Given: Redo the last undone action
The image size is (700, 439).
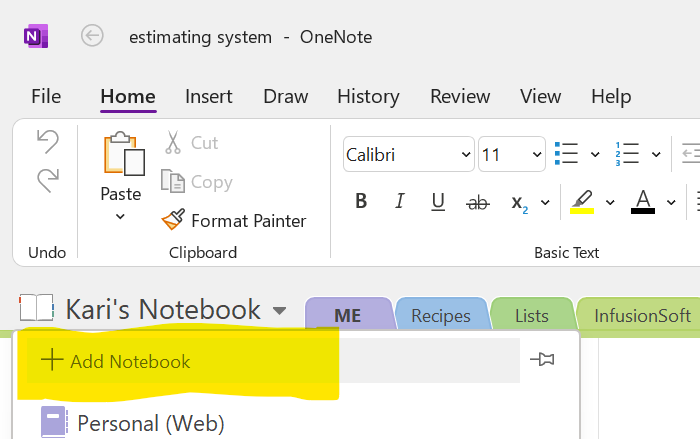Looking at the screenshot, I should coord(47,180).
